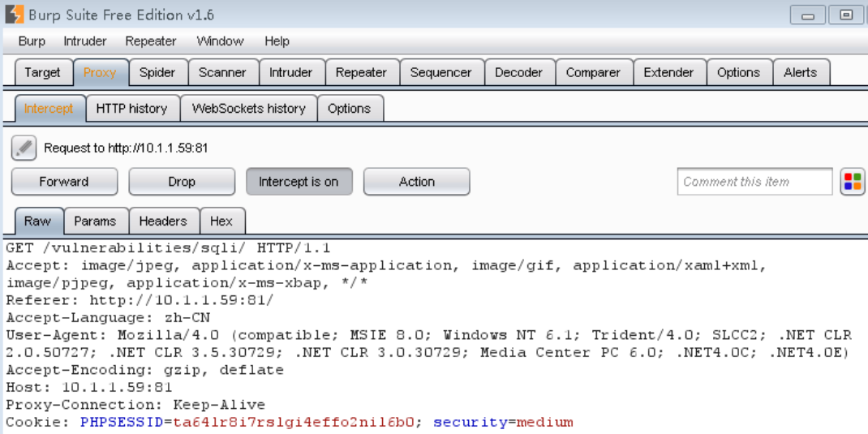Viewport: 868px width, 434px height.
Task: Forward the intercepted request
Action: coord(64,182)
